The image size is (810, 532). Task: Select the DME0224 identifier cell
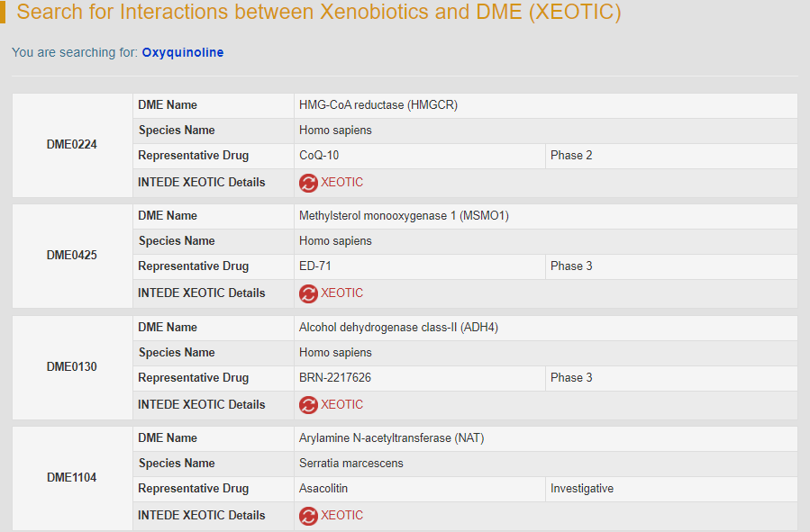pos(72,144)
